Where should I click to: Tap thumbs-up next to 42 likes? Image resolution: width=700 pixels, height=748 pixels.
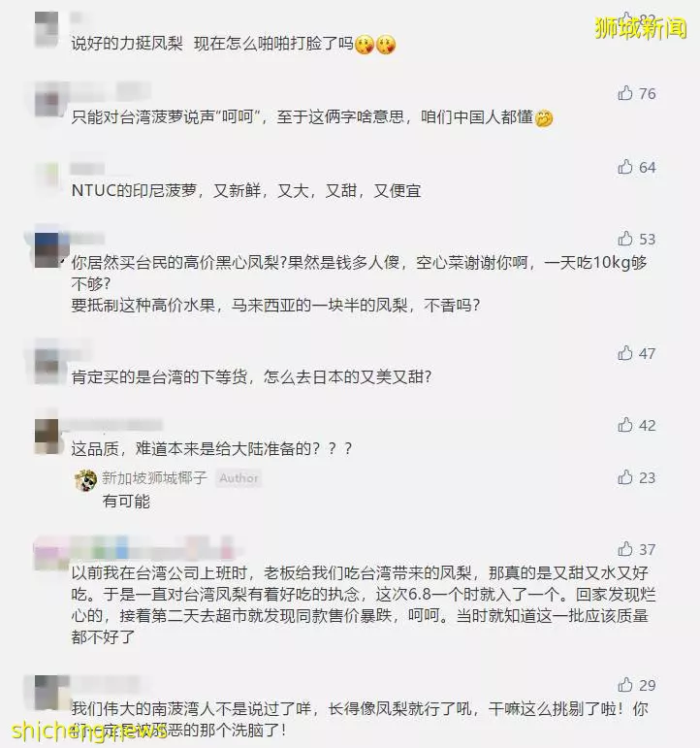(x=624, y=425)
